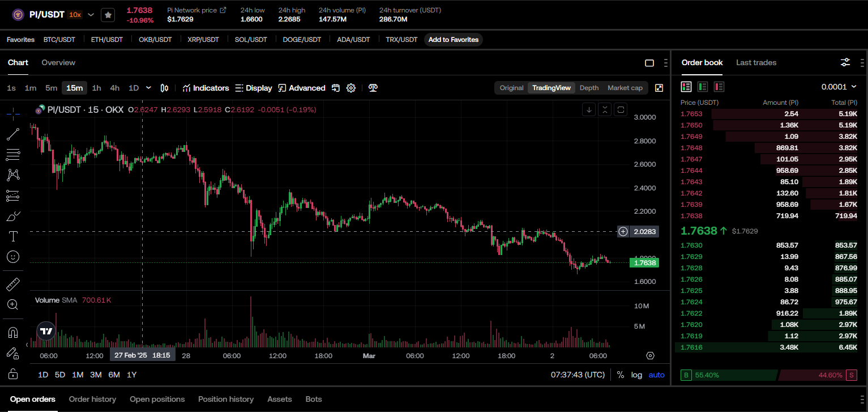The image size is (868, 412).
Task: Expand the PI/USDT pair selector chevron
Action: point(91,15)
